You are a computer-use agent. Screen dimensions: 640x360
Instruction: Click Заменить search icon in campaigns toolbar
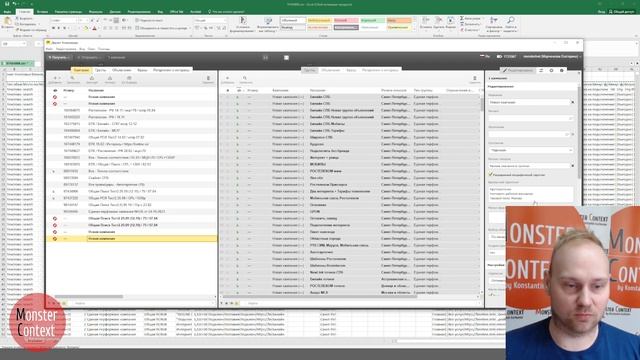coord(72,78)
